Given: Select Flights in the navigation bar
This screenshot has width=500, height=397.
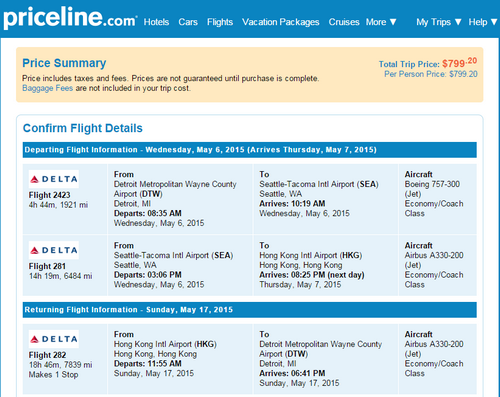Looking at the screenshot, I should pos(220,22).
